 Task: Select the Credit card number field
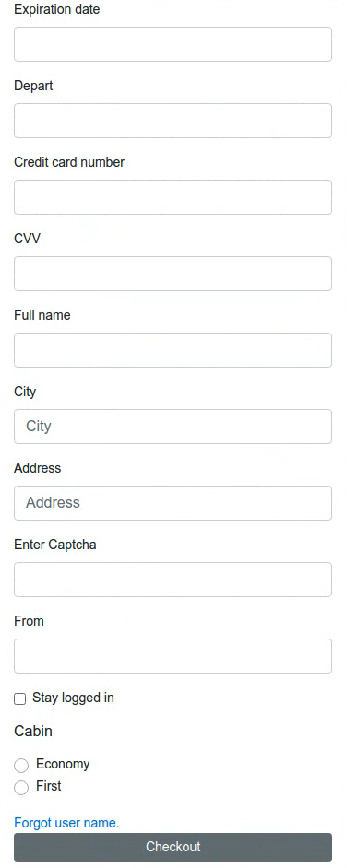pos(173,197)
